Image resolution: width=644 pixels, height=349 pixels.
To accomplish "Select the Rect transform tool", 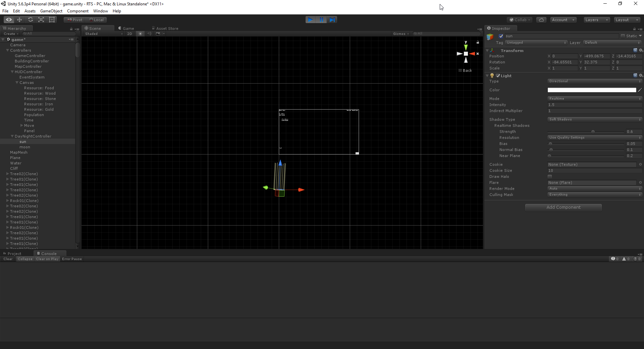I will [52, 20].
